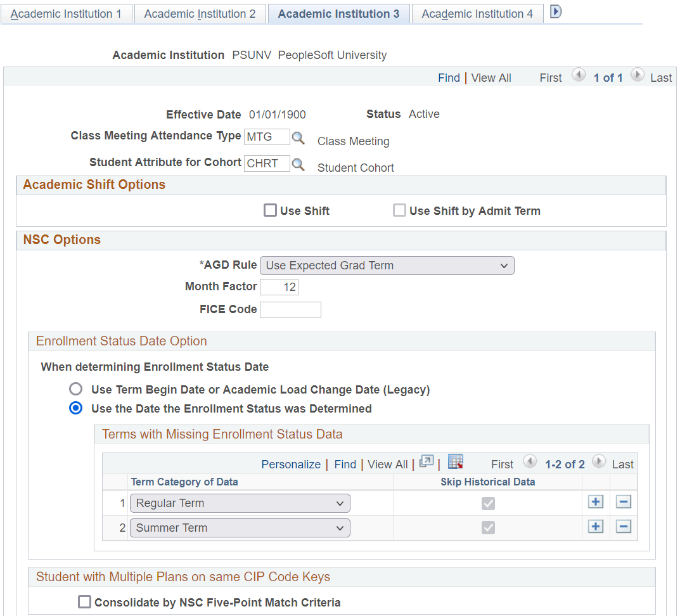Open the Regular Term category dropdown

pyautogui.click(x=240, y=503)
